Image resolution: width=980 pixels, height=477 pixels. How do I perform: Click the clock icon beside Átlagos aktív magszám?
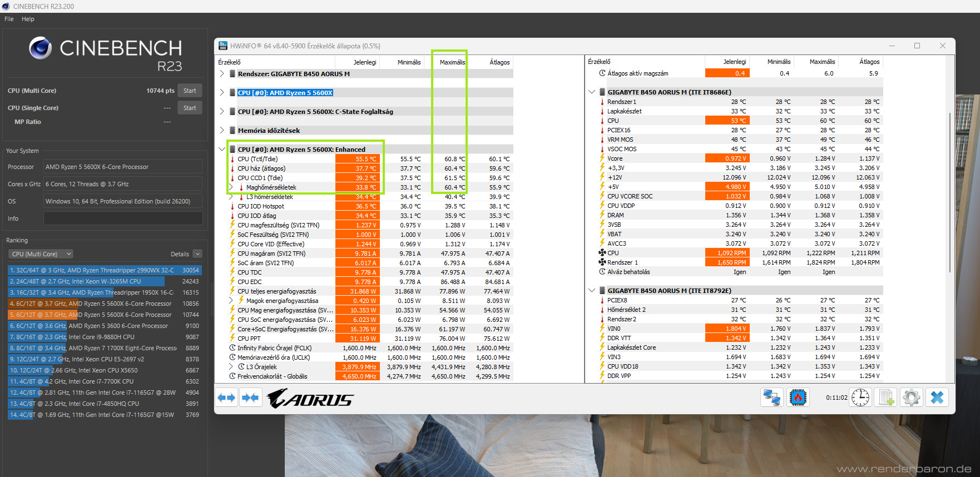[602, 73]
